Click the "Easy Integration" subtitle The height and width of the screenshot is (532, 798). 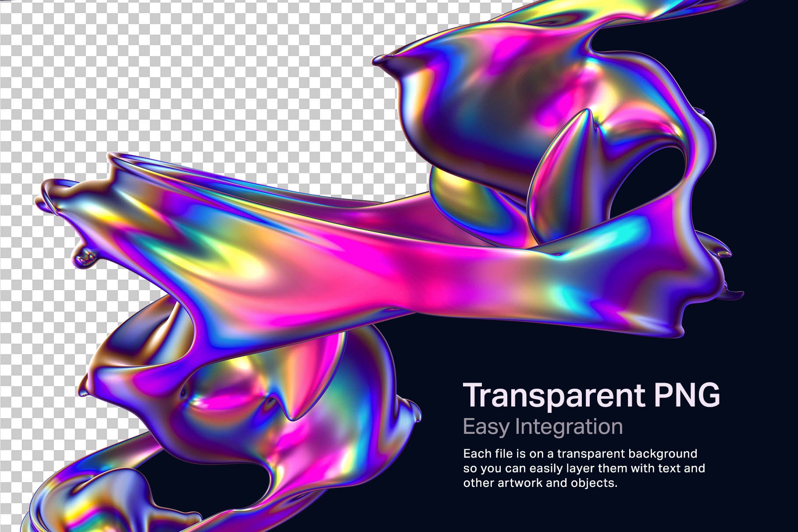tap(542, 427)
